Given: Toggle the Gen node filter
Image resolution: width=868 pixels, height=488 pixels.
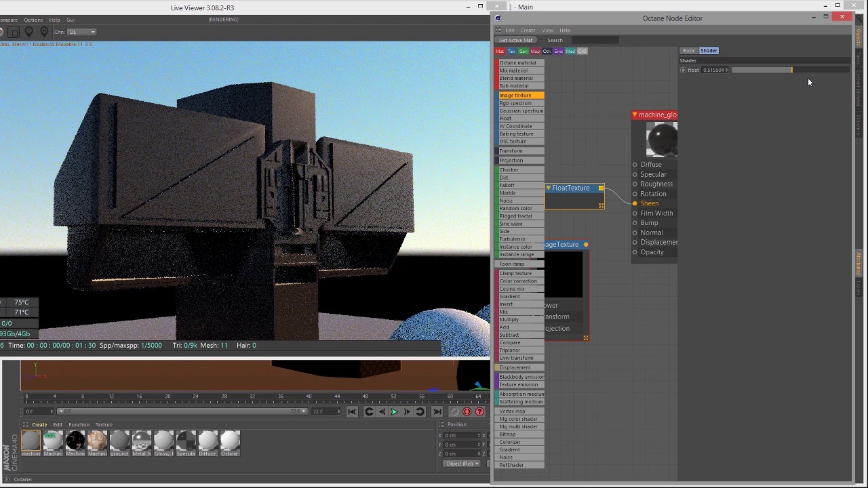Looking at the screenshot, I should [524, 52].
